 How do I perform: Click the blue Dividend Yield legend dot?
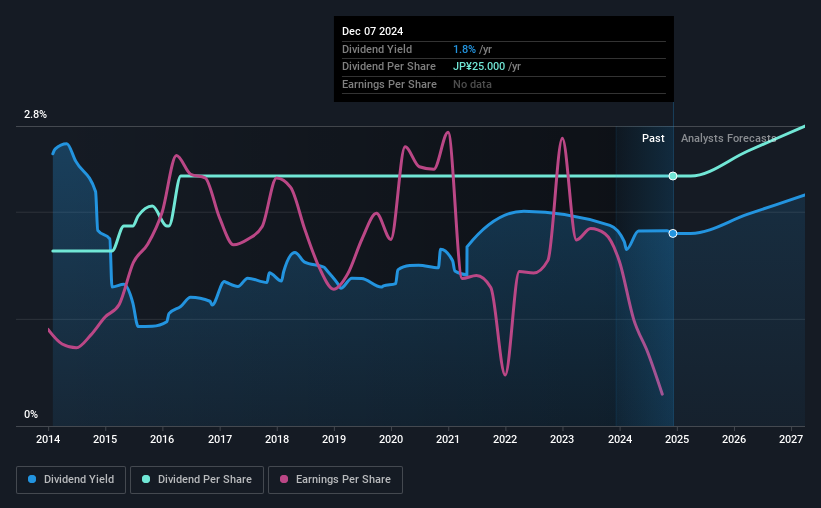tap(33, 480)
